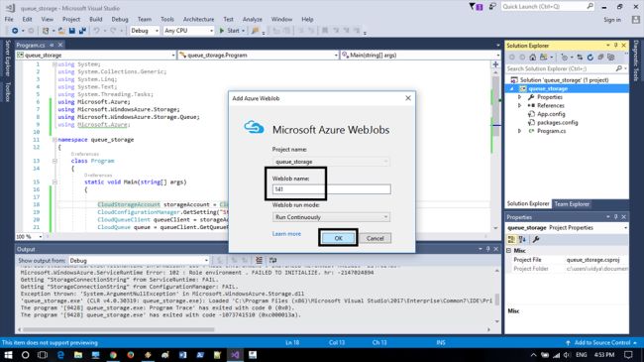Screen dimensions: 644x362
Task: Toggle auto-hide pin on Properties panel
Action: [615, 217]
